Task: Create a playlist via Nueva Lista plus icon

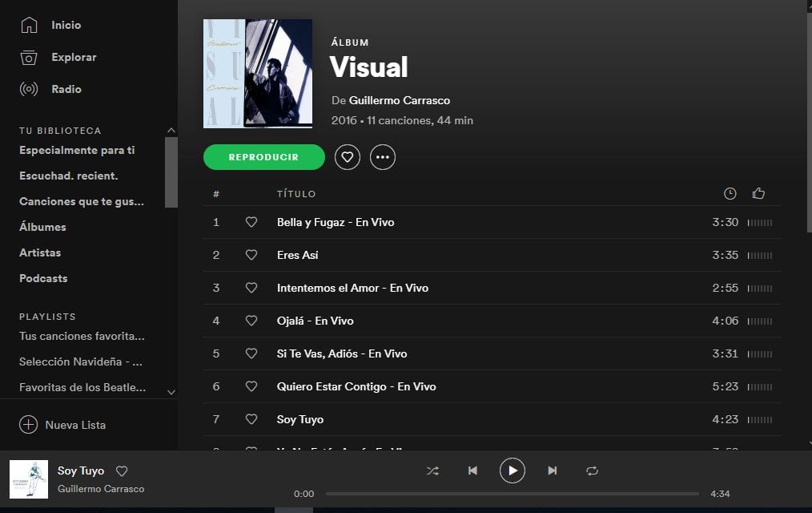Action: pos(28,424)
